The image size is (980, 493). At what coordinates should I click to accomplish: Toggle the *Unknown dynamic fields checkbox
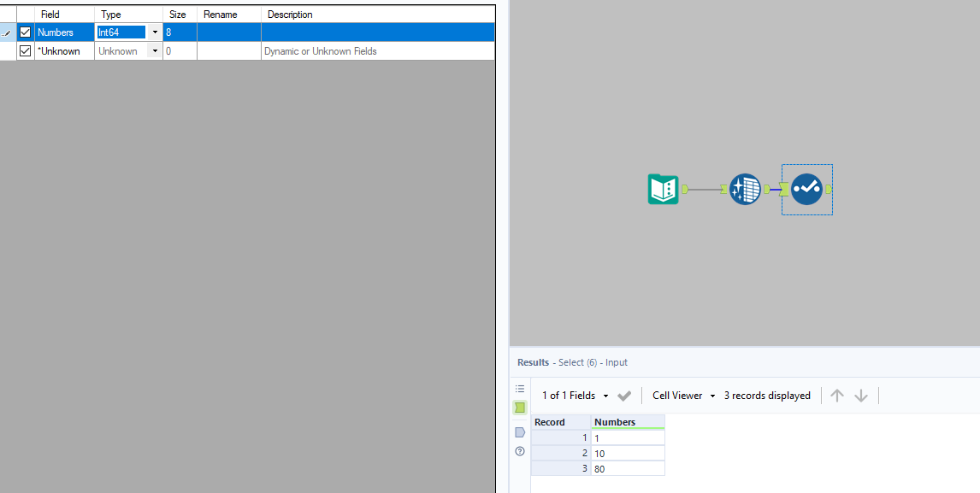point(25,50)
